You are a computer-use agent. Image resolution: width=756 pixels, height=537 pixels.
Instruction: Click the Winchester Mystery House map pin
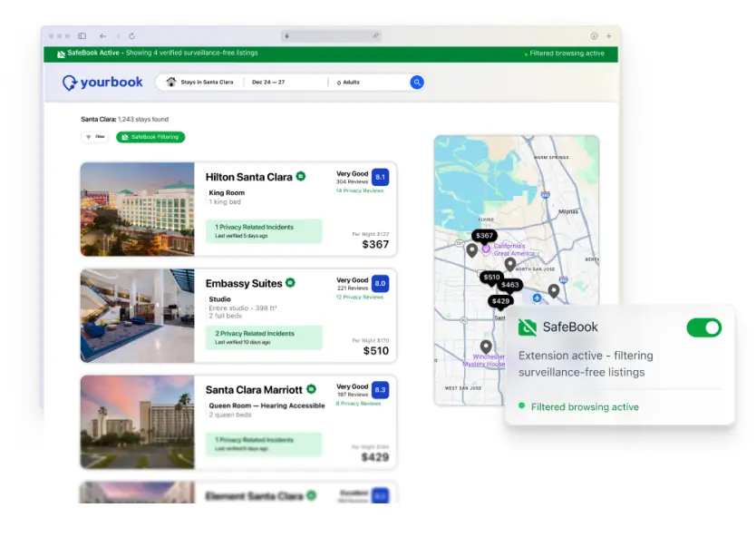pyautogui.click(x=486, y=347)
